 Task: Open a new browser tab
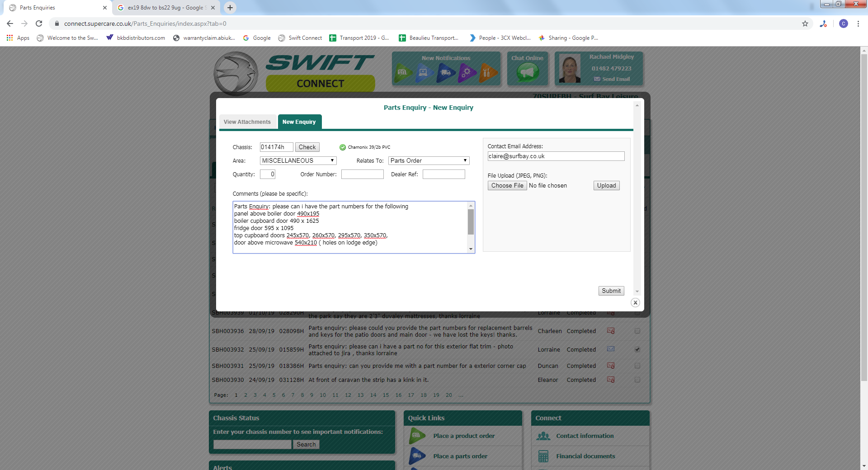pos(230,8)
